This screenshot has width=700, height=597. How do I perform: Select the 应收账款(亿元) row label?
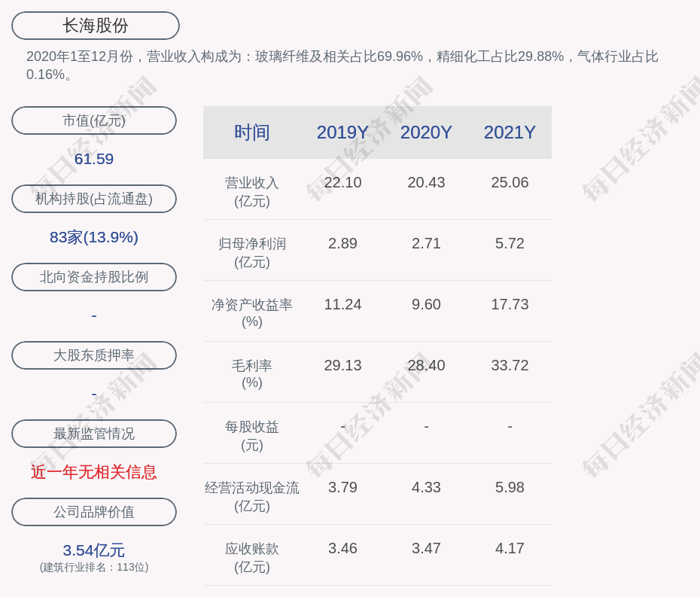coord(252,558)
